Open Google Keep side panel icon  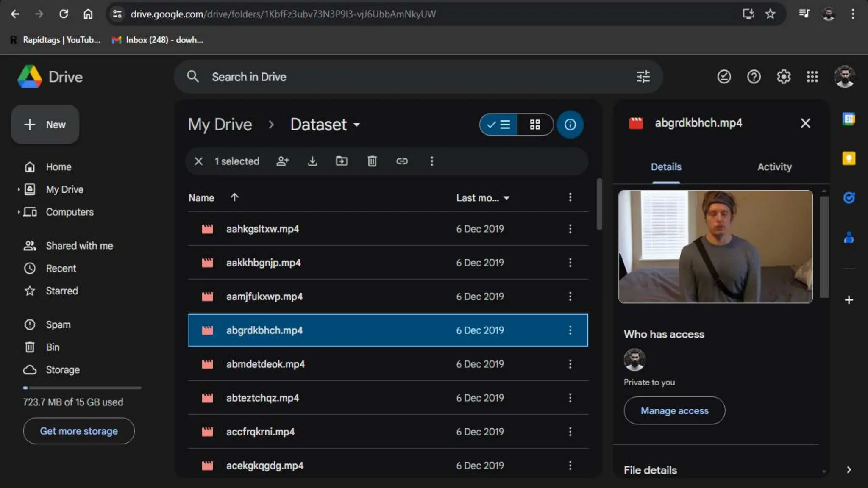pyautogui.click(x=849, y=158)
